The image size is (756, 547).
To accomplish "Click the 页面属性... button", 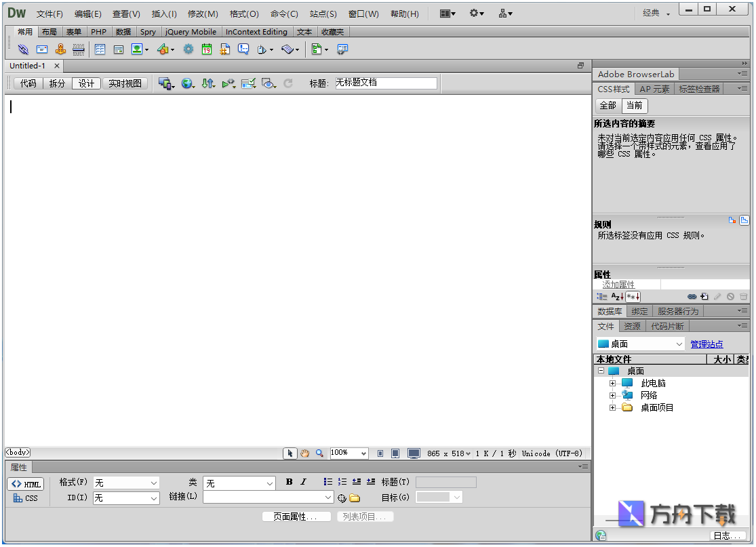I will (x=296, y=516).
